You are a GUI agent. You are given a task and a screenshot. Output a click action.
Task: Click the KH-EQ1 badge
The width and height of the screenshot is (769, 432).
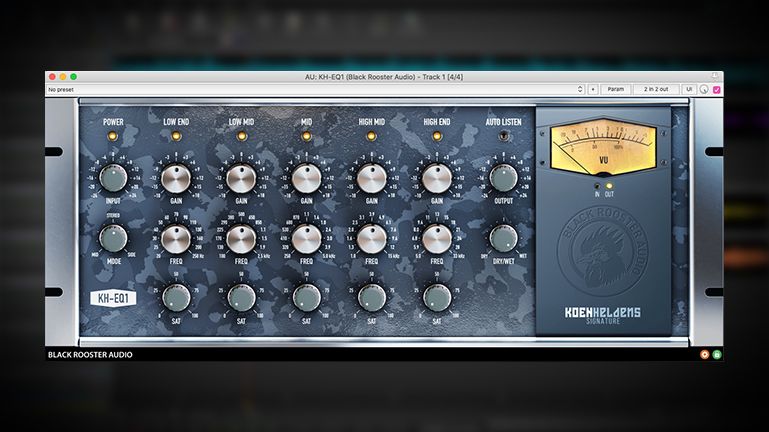113,298
